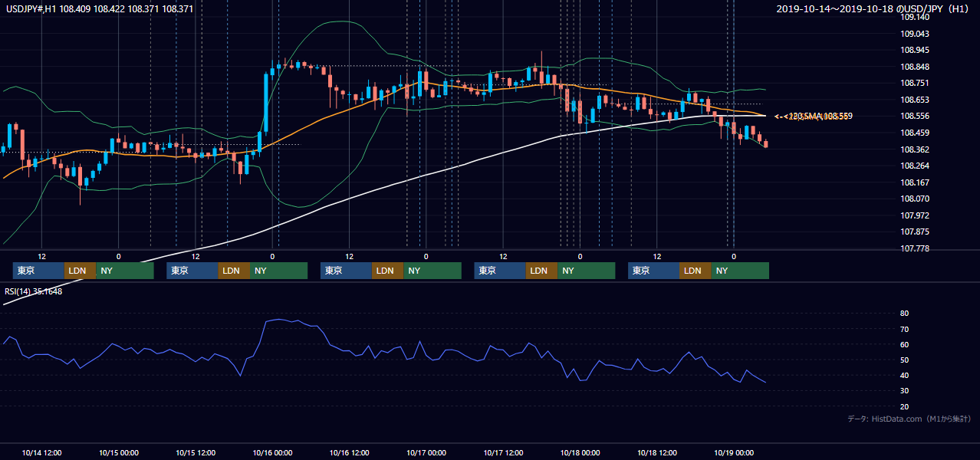980x460 pixels.
Task: Click the 109.140 price axis label
Action: coord(914,17)
